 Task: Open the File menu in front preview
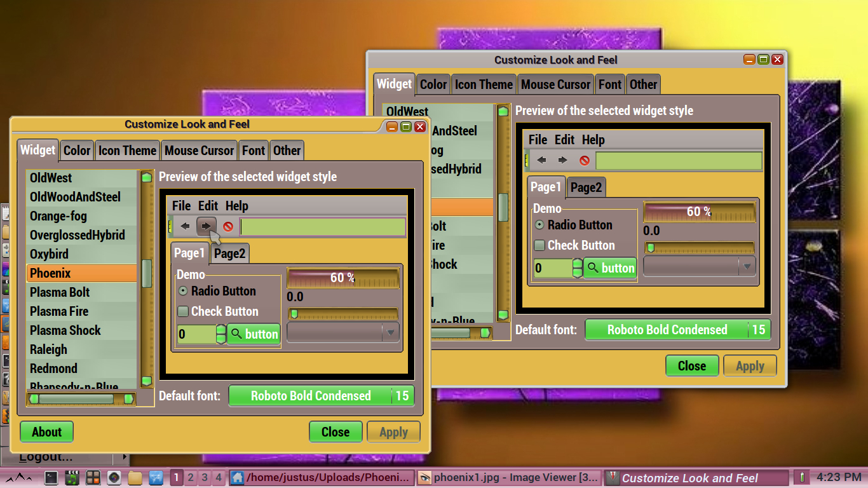point(182,206)
